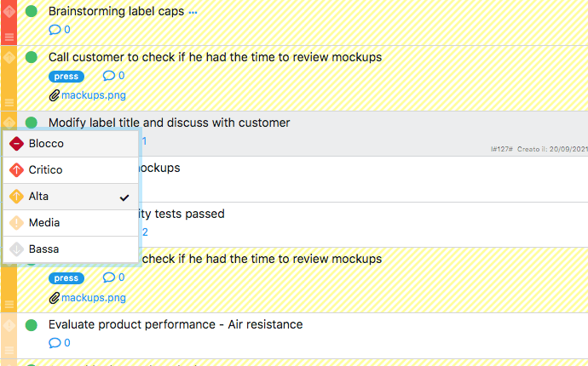Pick Alta in the priority list
The image size is (588, 366).
39,197
